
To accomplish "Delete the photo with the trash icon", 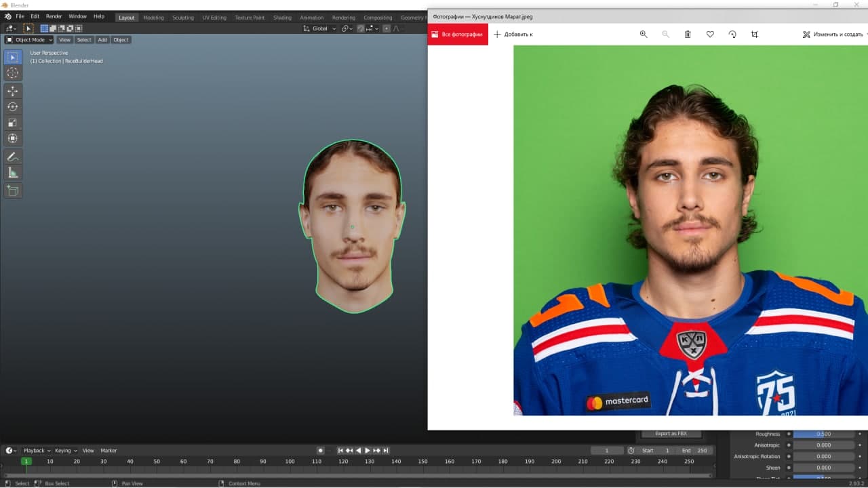I will 688,34.
